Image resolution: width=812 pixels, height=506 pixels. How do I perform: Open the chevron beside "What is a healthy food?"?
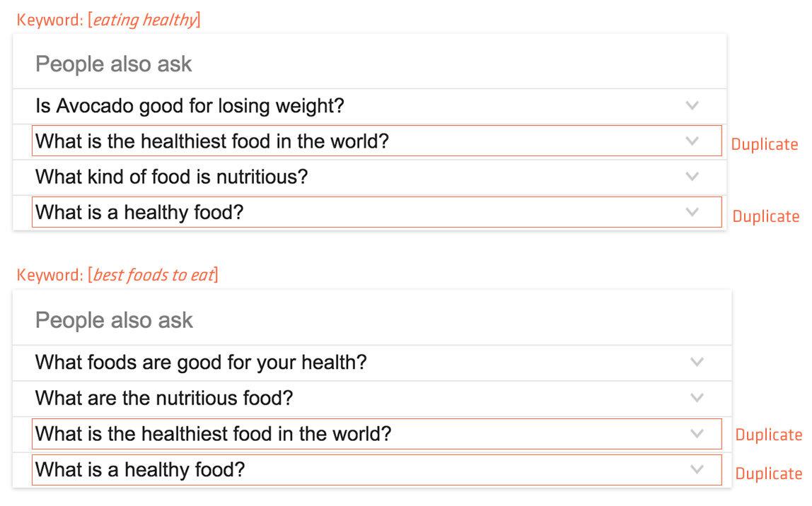[693, 212]
